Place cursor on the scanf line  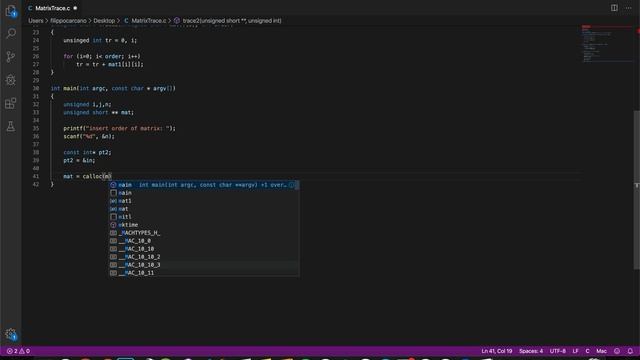coord(89,136)
